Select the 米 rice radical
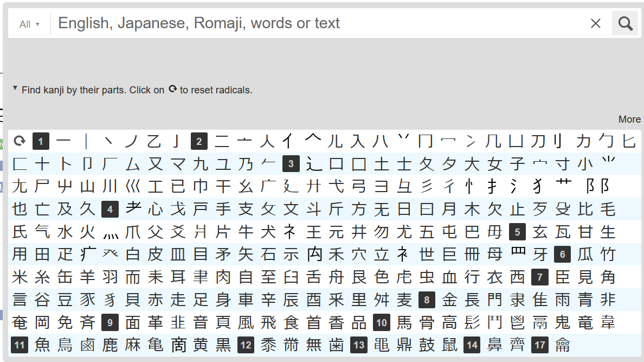644x362 pixels. 20,277
